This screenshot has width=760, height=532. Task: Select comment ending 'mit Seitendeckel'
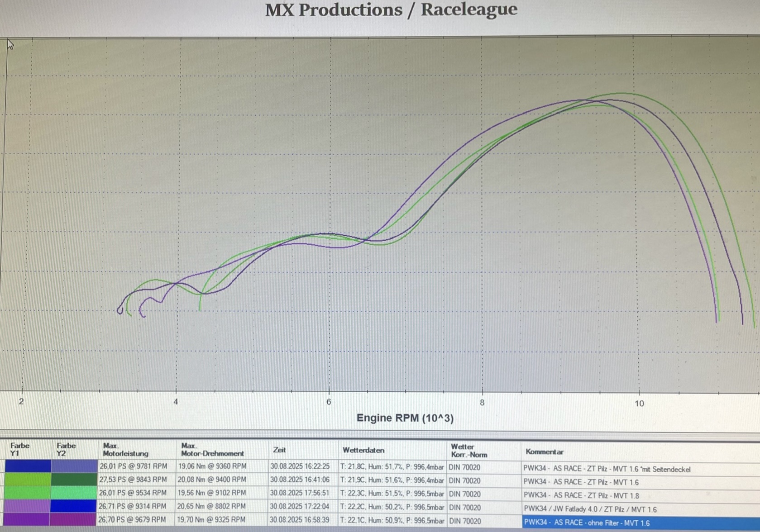(607, 469)
